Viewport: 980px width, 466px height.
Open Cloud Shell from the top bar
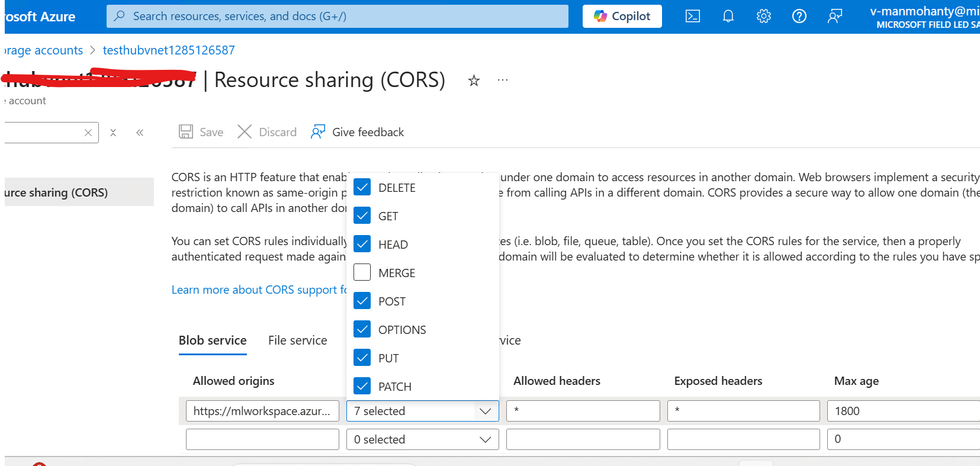tap(692, 17)
